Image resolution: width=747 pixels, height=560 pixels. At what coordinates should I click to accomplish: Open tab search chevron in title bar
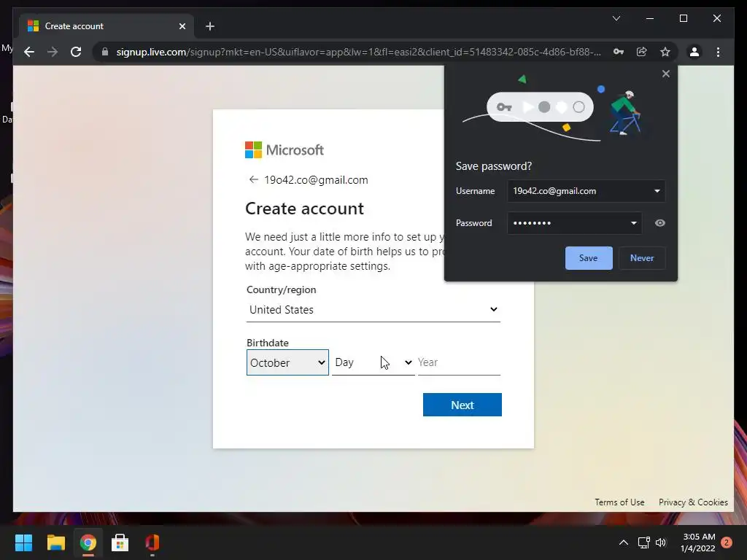click(x=616, y=18)
